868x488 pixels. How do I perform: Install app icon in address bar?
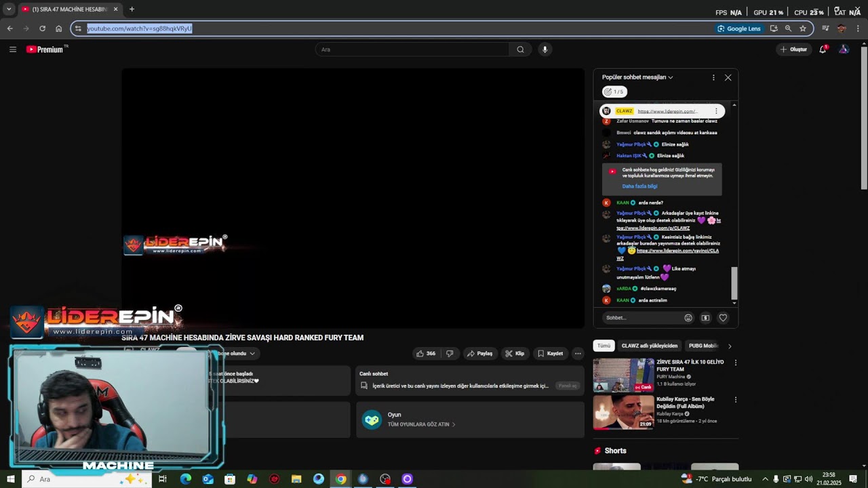(773, 28)
